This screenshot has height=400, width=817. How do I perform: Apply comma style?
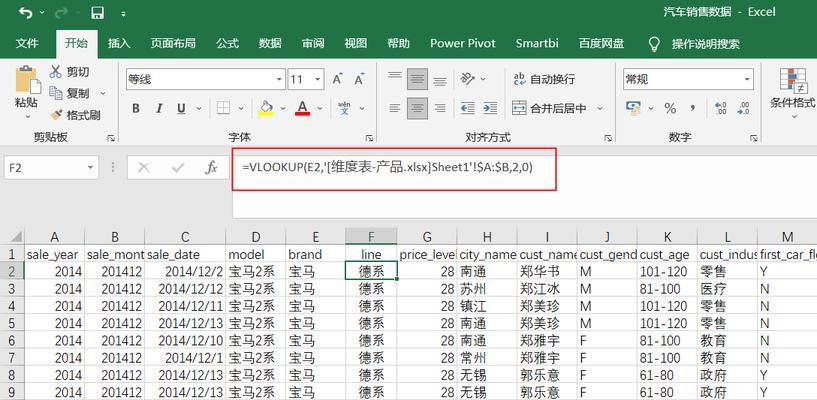(692, 108)
